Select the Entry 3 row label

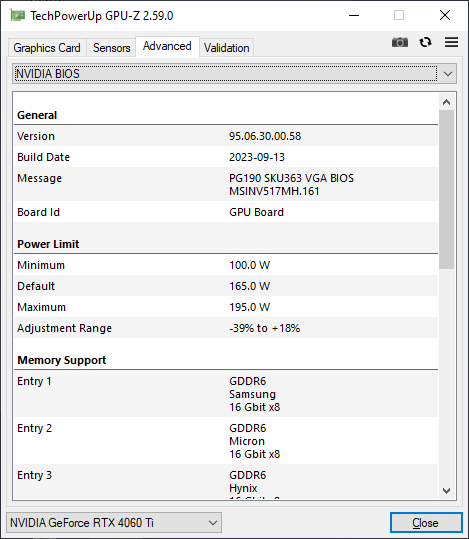point(34,475)
